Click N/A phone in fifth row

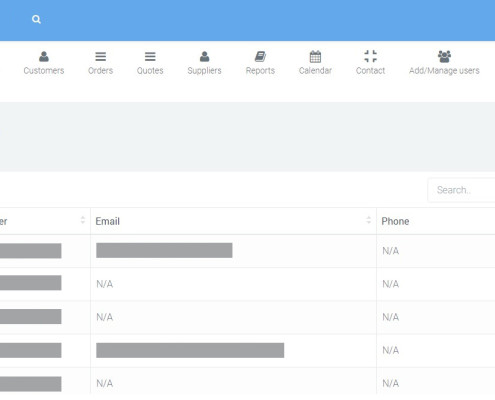click(391, 383)
